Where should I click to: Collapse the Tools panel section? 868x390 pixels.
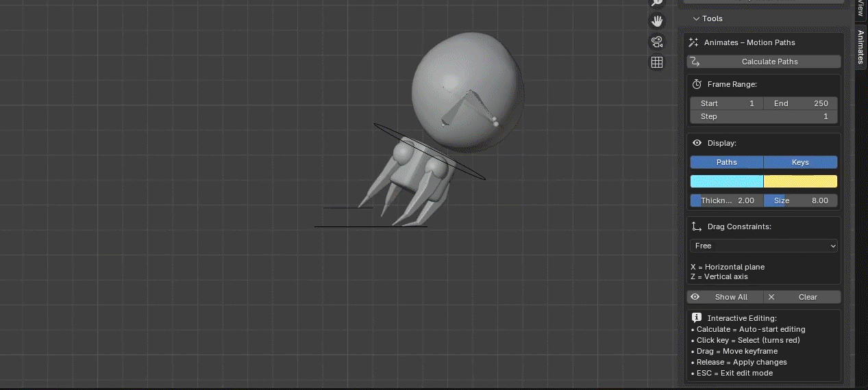[x=708, y=18]
